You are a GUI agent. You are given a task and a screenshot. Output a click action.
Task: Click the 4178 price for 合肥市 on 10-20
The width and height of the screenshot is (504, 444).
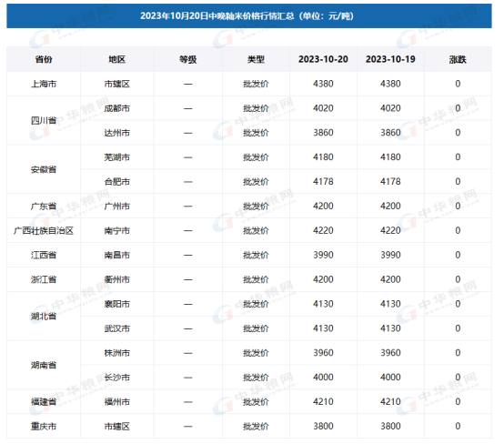tap(323, 182)
